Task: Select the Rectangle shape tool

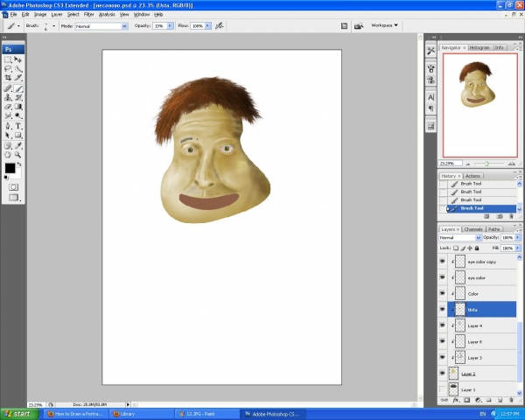Action: [x=18, y=136]
